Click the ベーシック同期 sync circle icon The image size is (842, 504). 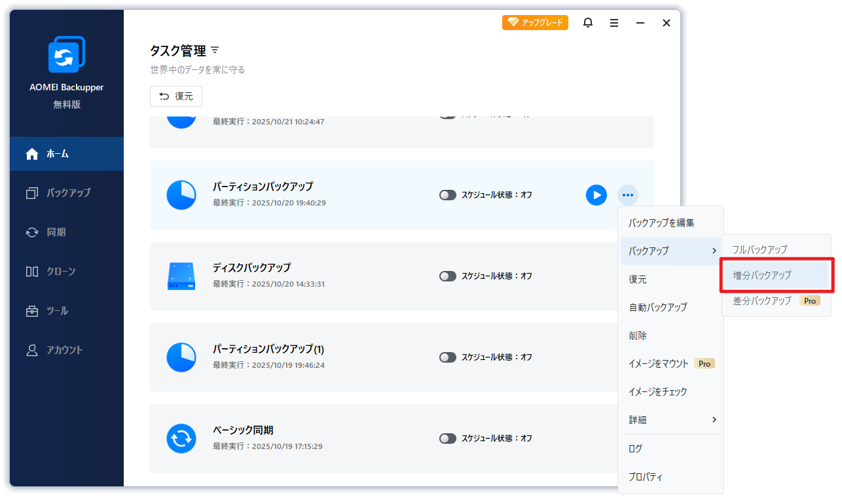tap(181, 439)
